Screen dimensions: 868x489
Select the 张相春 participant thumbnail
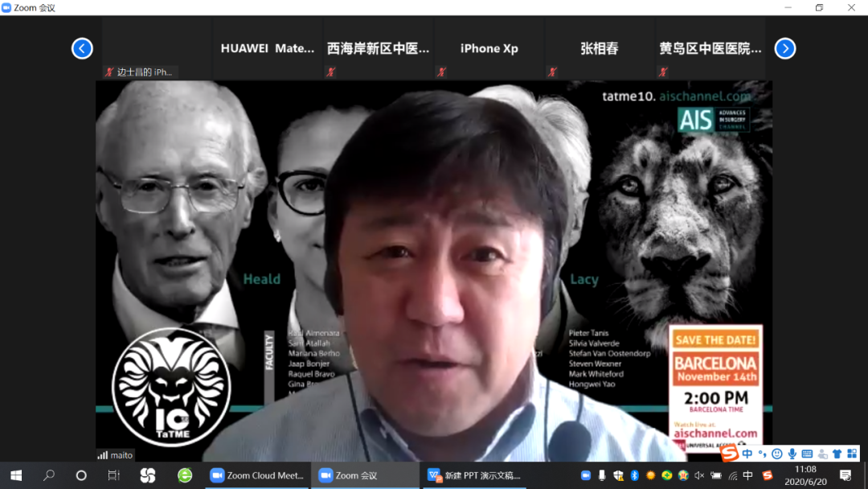(600, 48)
